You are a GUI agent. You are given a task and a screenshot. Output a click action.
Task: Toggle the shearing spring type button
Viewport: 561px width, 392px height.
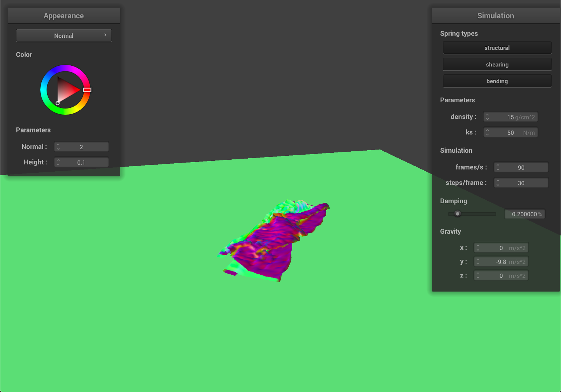497,65
